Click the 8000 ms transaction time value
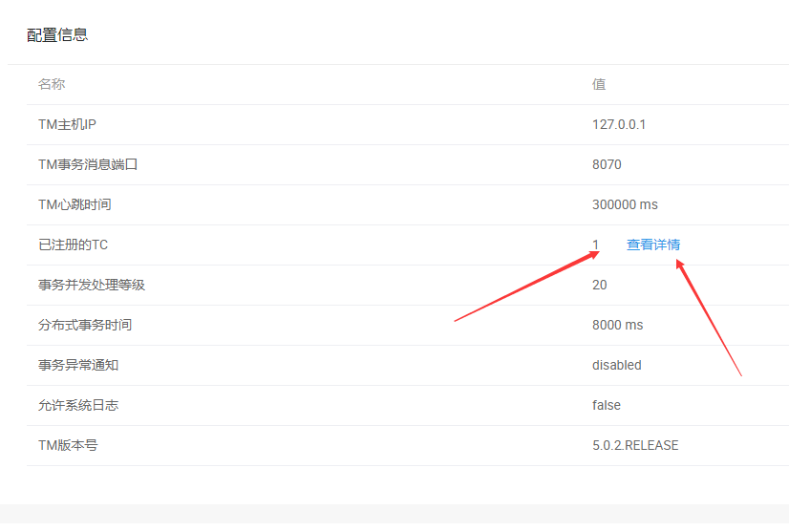 click(x=617, y=325)
